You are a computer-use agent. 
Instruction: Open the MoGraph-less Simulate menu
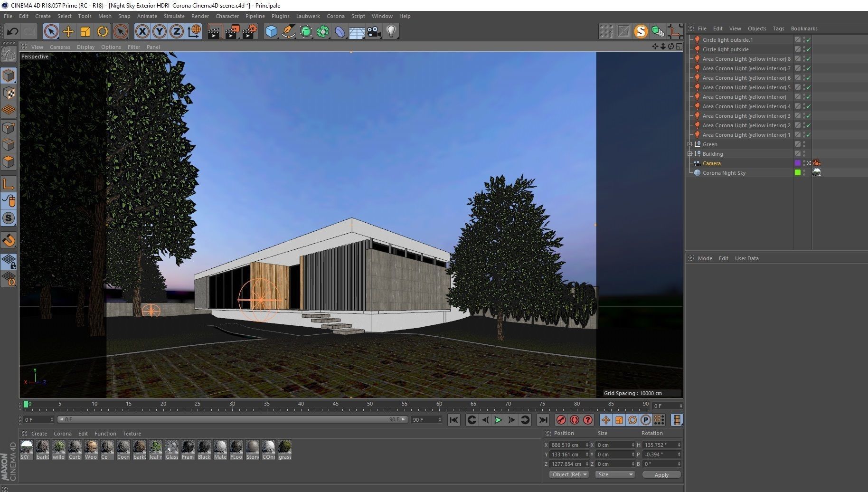coord(174,16)
